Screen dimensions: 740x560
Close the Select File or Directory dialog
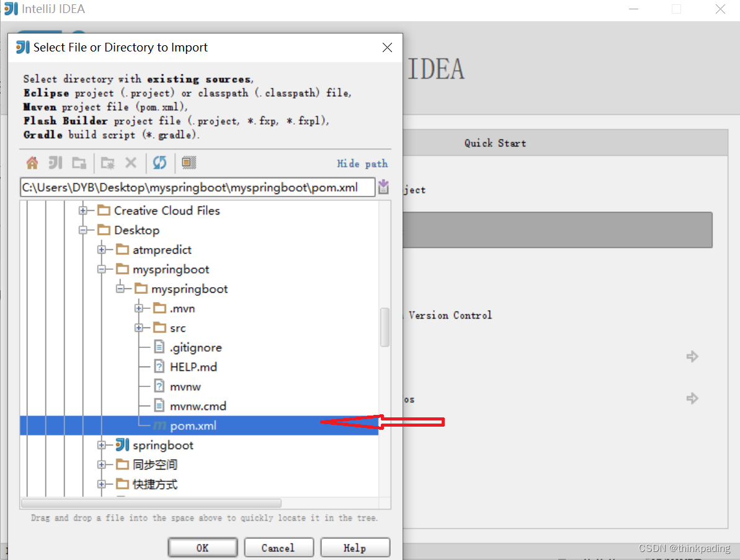coord(387,48)
